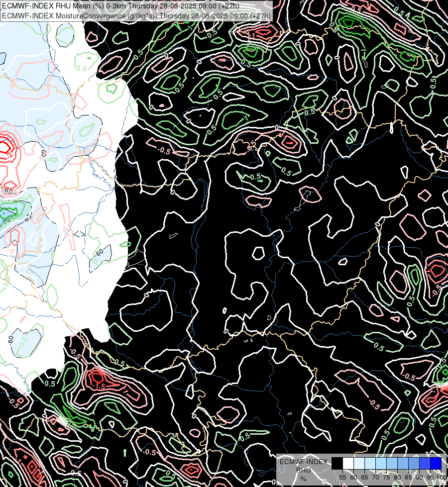
Task: Click the '%' unit label in legend
Action: tap(303, 479)
